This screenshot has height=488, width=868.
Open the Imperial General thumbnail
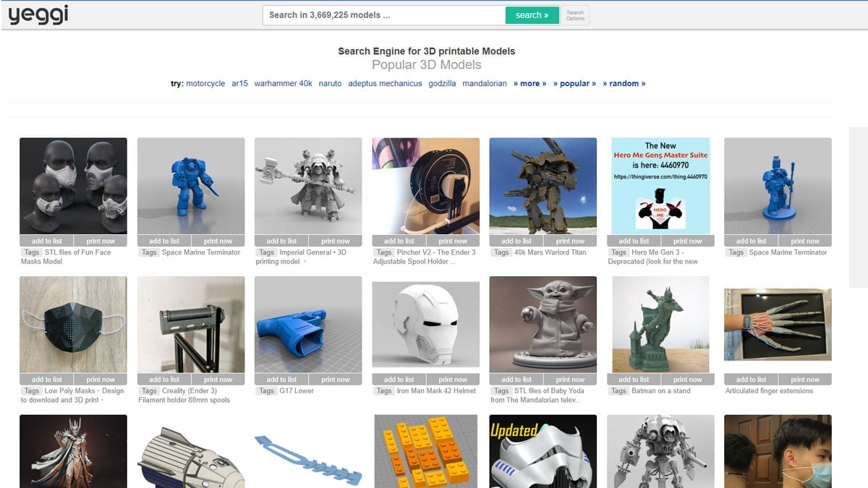(308, 187)
